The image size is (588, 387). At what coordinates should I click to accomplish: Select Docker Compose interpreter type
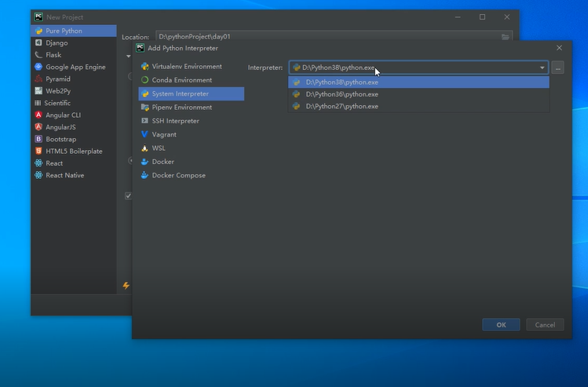tap(192, 175)
